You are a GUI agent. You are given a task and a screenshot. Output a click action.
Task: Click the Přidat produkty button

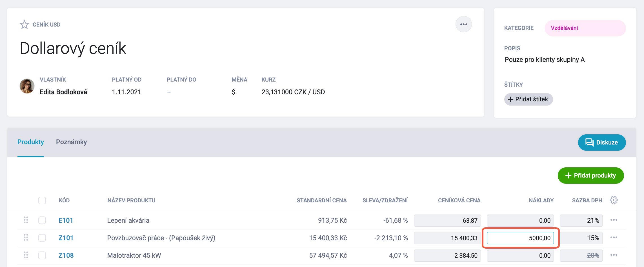(x=591, y=176)
